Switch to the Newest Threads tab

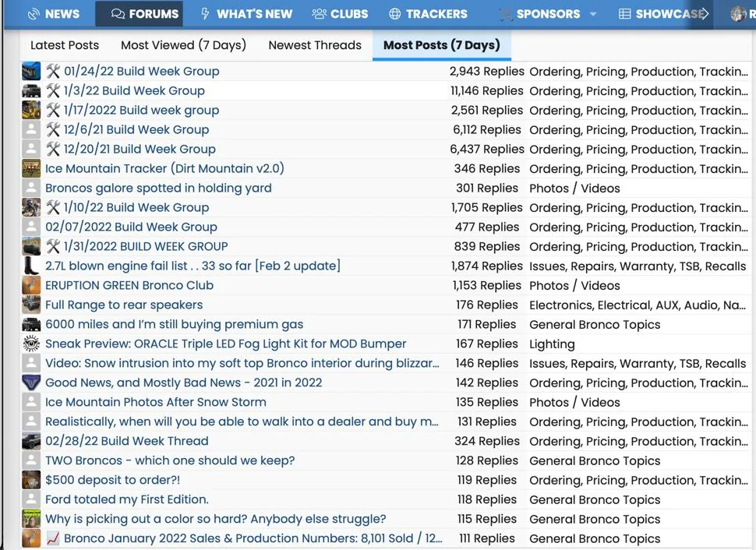[x=315, y=45]
